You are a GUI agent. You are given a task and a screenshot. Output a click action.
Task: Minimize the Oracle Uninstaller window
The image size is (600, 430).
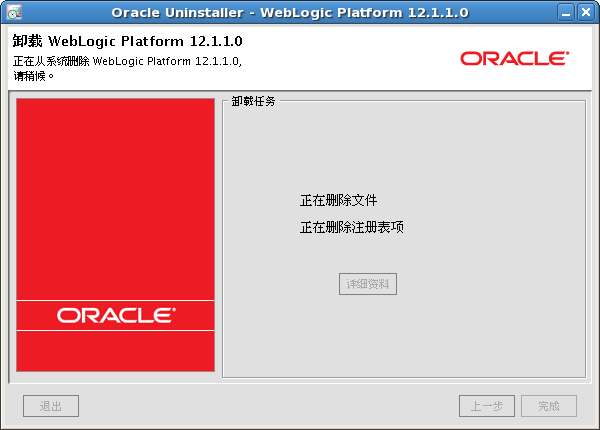[566, 12]
